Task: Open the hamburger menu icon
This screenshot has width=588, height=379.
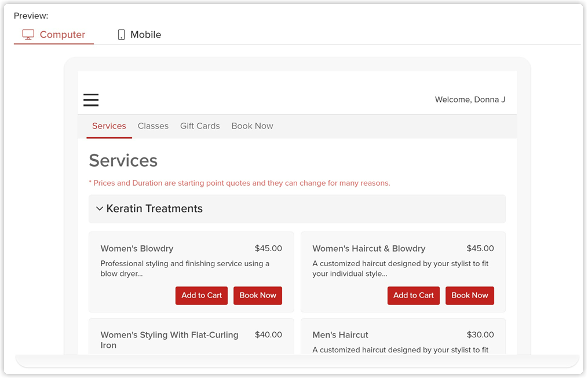Action: tap(91, 100)
